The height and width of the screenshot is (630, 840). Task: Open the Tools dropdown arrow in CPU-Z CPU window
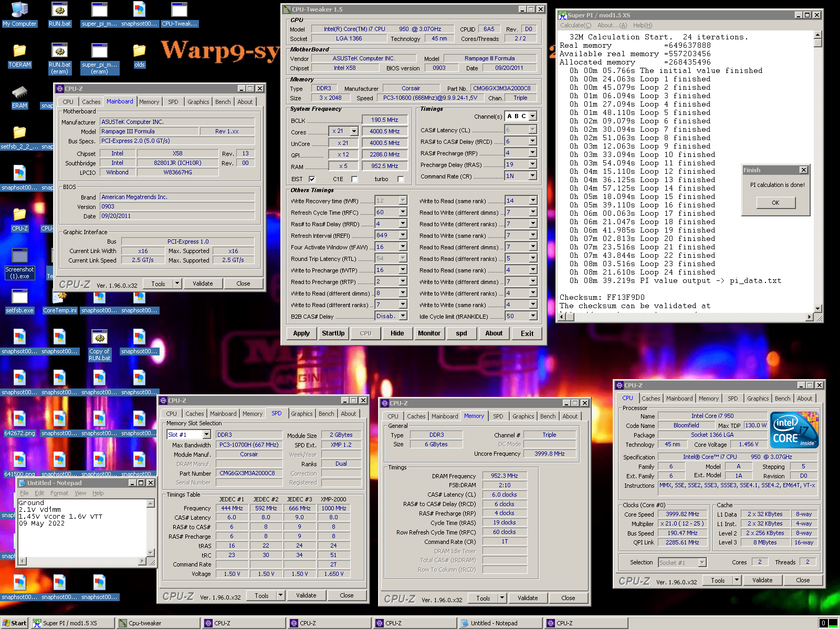737,580
